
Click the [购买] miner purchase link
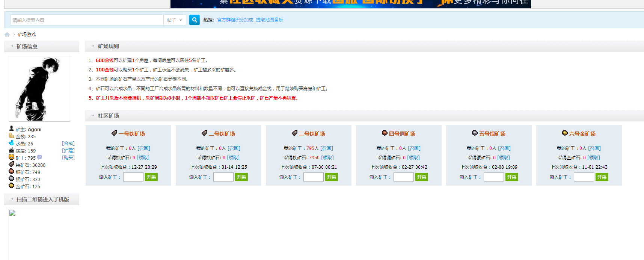click(x=68, y=158)
